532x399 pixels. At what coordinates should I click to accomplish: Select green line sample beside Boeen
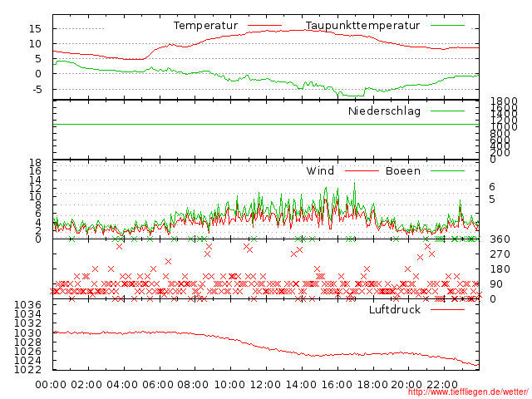[x=447, y=170]
